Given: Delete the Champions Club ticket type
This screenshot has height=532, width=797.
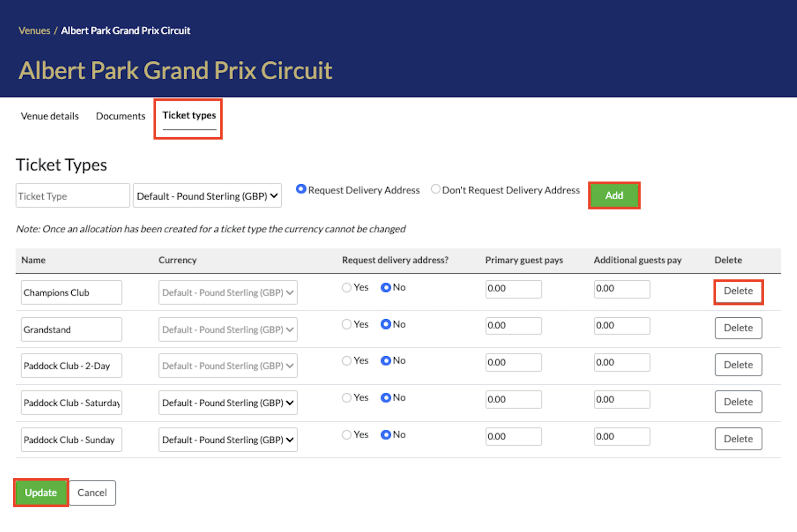Looking at the screenshot, I should click(x=739, y=291).
